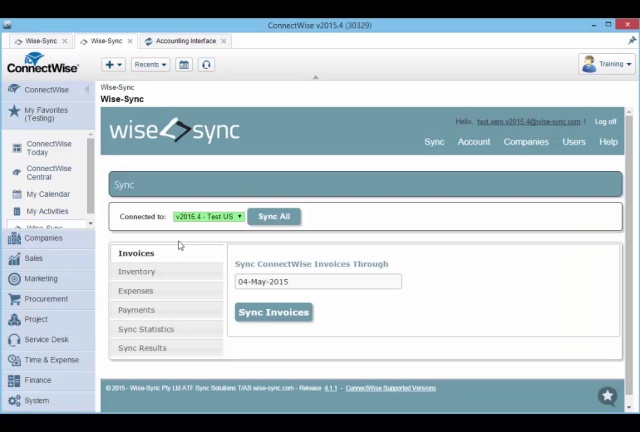Click the ConnectWise logo
This screenshot has width=640, height=432.
[x=42, y=63]
